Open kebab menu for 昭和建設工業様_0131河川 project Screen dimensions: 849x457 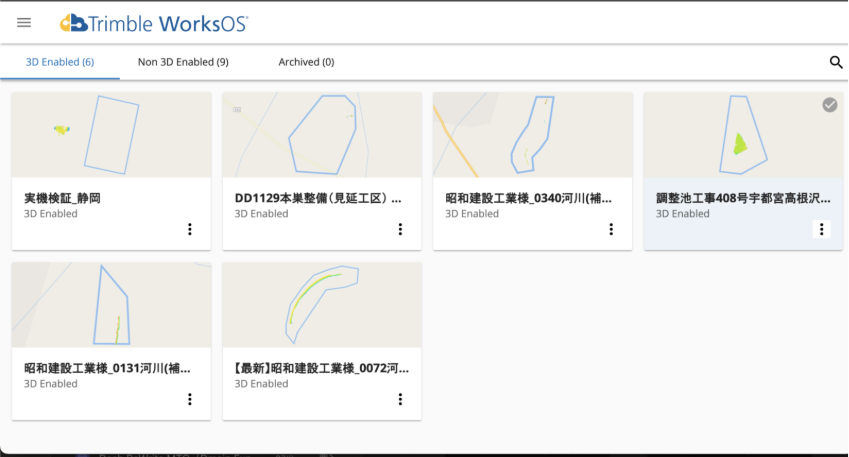(x=190, y=399)
